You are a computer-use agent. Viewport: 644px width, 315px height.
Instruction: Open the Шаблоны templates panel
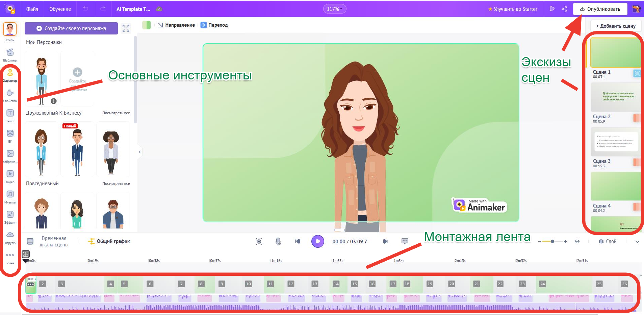click(10, 55)
